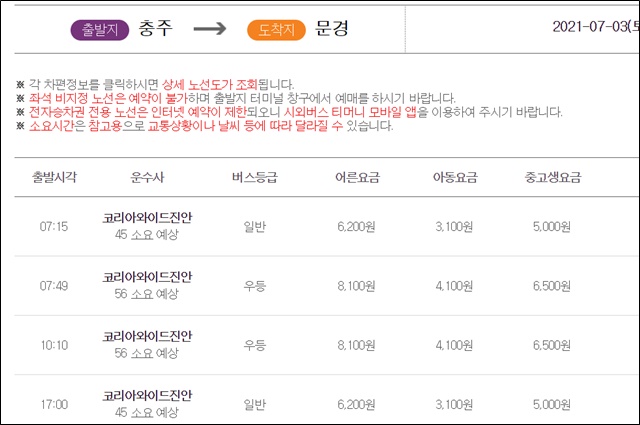Click student fare 6,500원 in 10:10 row
The width and height of the screenshot is (640, 425).
tap(552, 345)
